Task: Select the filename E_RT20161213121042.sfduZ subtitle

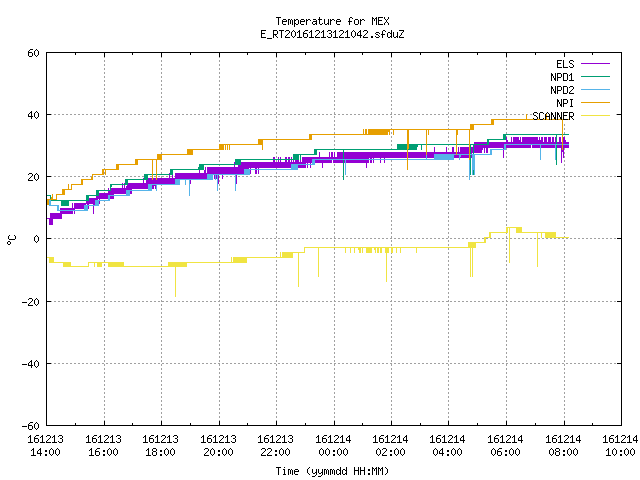Action: point(332,34)
